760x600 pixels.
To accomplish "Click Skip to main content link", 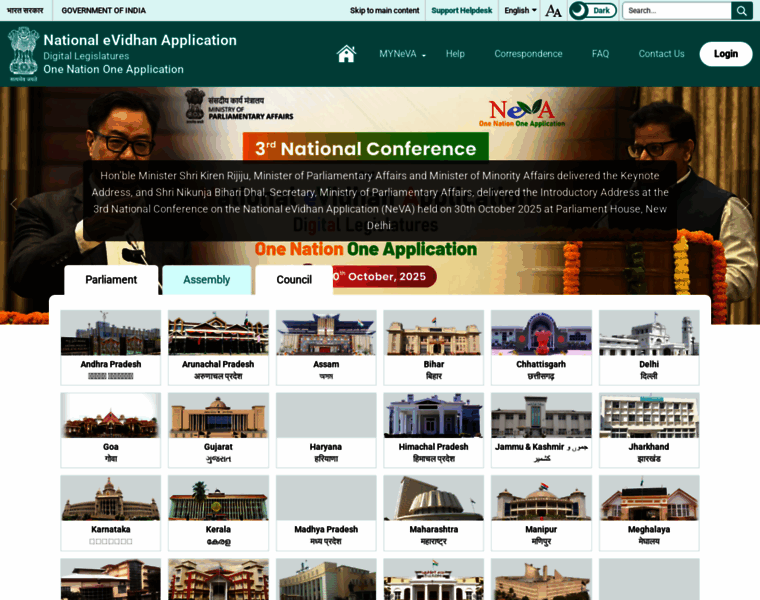I will 384,11.
